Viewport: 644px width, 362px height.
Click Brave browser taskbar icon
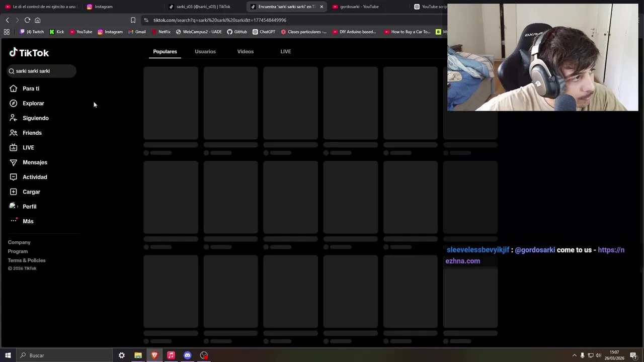[x=154, y=355]
